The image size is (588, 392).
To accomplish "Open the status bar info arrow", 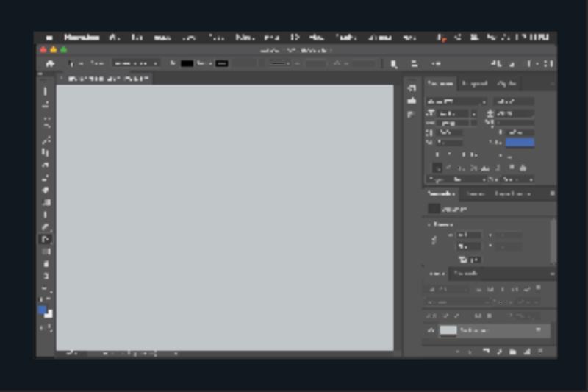I will [x=176, y=353].
